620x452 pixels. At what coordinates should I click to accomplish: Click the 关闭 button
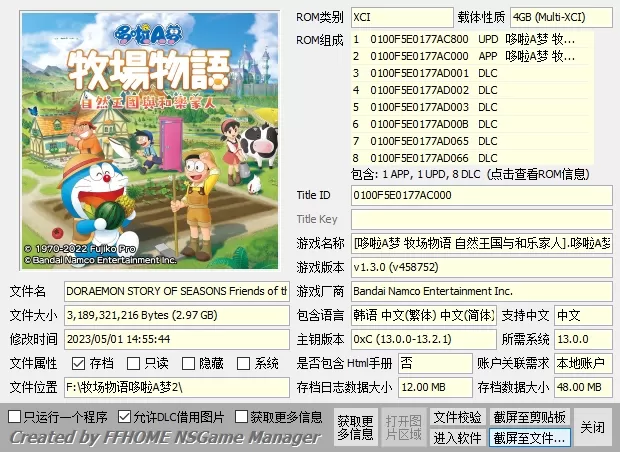tap(593, 427)
